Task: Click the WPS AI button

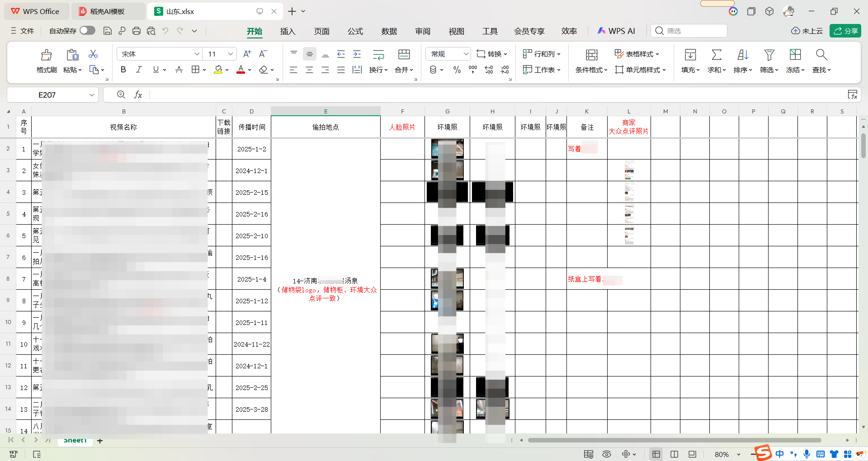Action: click(x=616, y=31)
